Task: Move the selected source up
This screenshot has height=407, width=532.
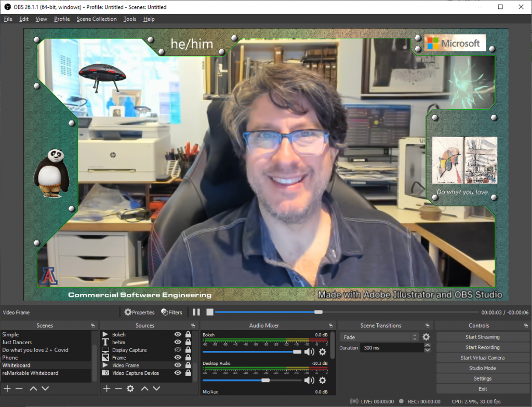Action: pyautogui.click(x=144, y=388)
